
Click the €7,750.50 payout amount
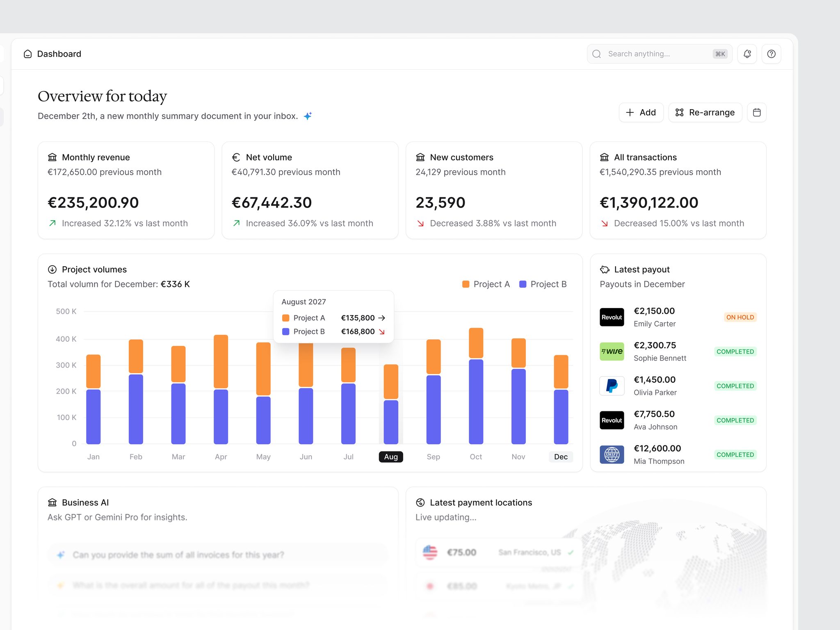[x=654, y=414]
